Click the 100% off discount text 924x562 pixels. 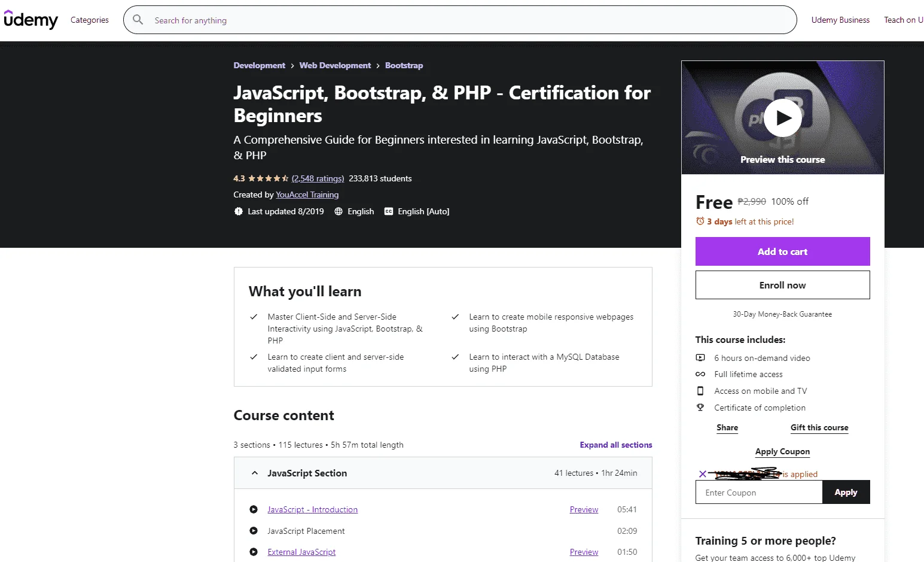point(789,202)
